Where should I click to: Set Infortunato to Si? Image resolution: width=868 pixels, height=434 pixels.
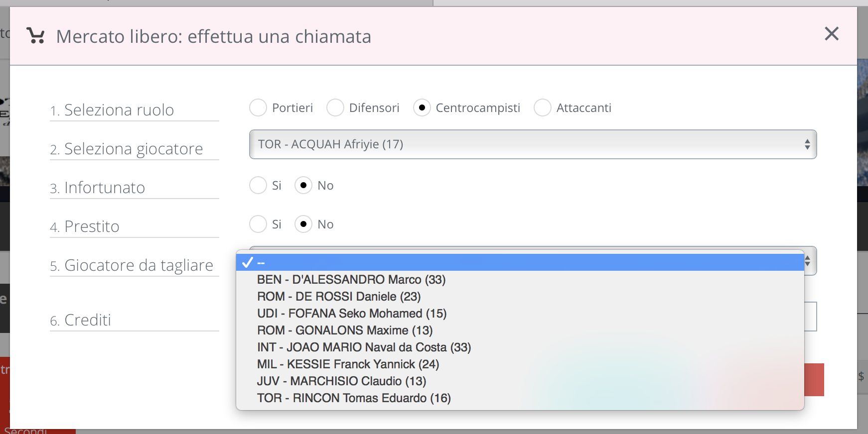pyautogui.click(x=258, y=185)
